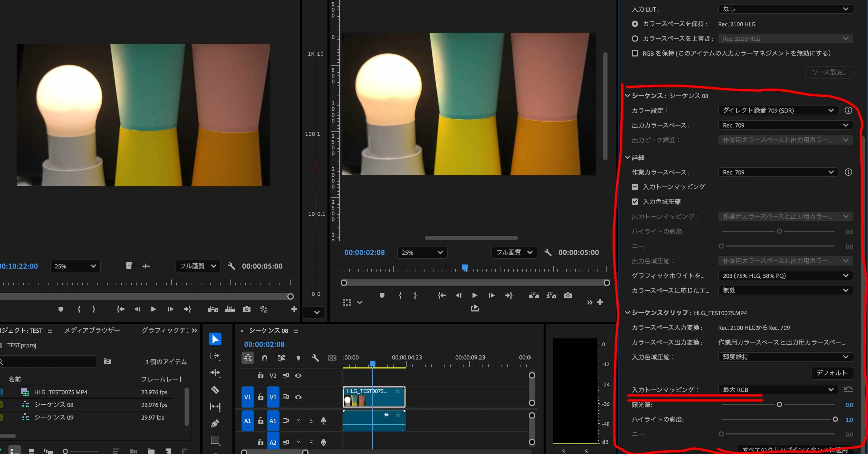Click the デフォルト button
868x454 pixels.
tap(831, 373)
